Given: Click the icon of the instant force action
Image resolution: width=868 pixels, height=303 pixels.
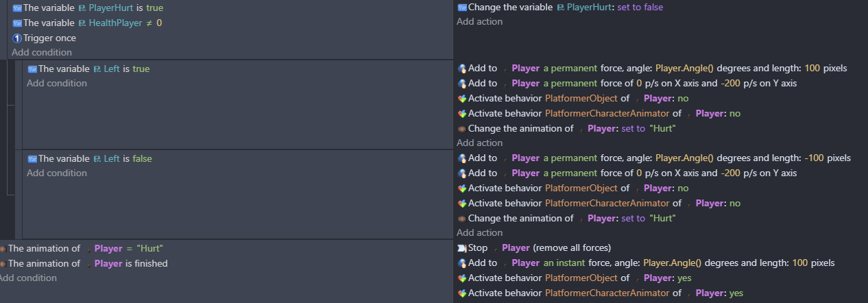Looking at the screenshot, I should tap(462, 263).
